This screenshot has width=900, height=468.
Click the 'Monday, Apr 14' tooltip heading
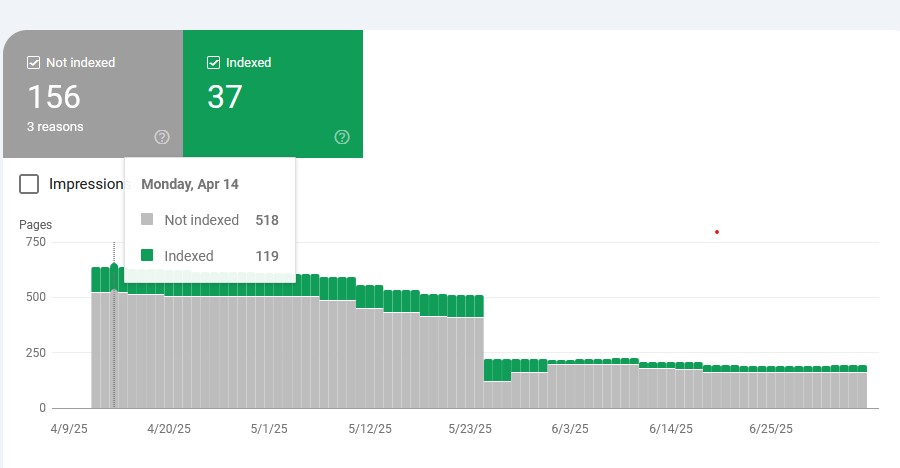[x=190, y=184]
